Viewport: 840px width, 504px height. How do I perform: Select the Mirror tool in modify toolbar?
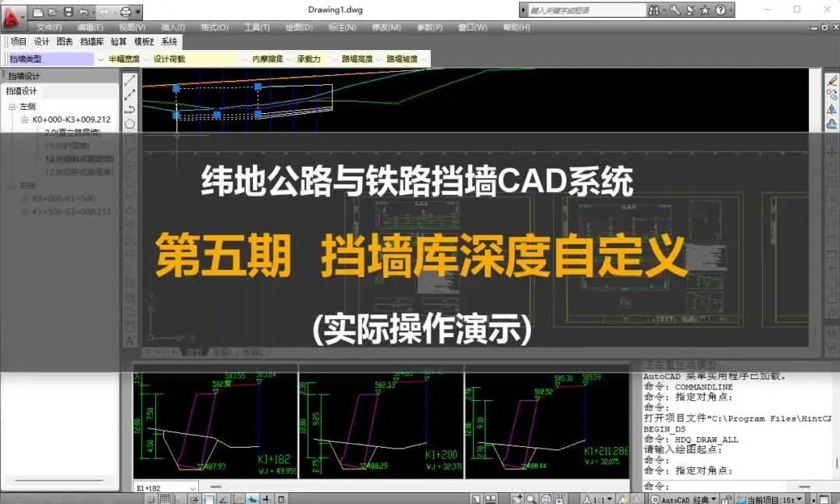(831, 109)
